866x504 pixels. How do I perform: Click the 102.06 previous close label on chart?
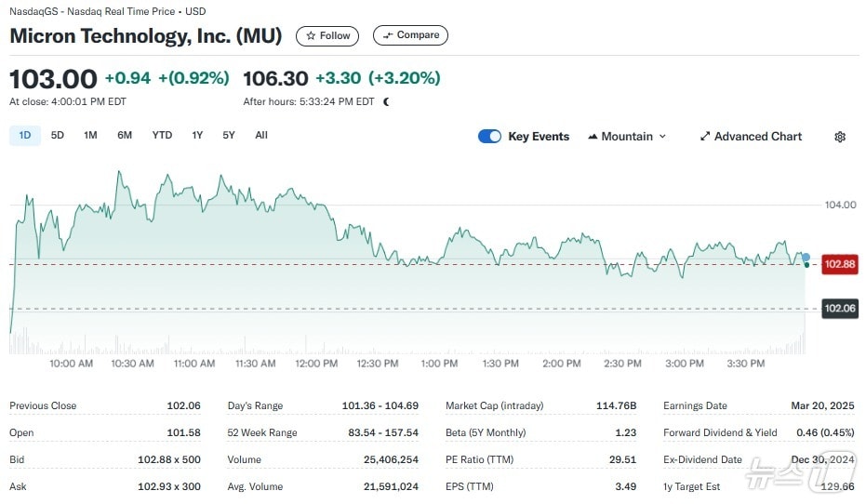coord(839,309)
